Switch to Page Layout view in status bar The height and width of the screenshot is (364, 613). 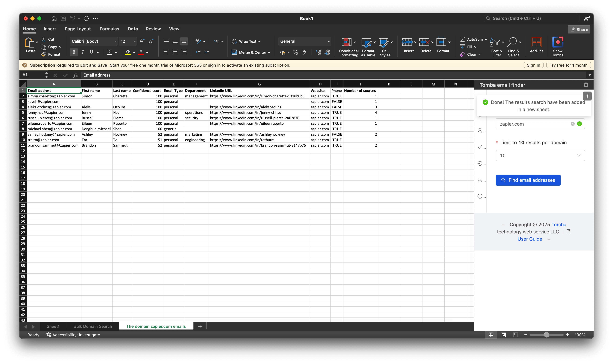click(x=503, y=335)
